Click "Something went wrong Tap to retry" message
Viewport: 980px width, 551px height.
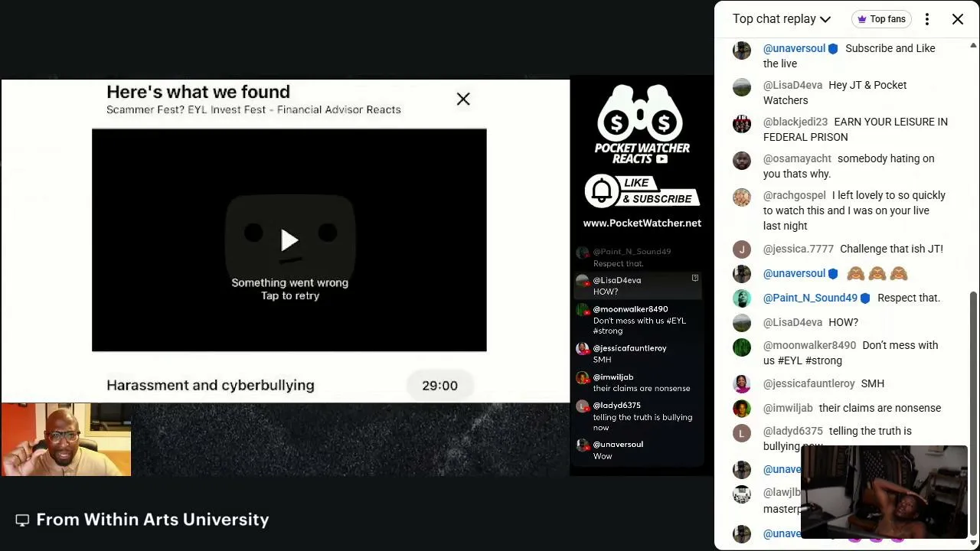pyautogui.click(x=290, y=289)
